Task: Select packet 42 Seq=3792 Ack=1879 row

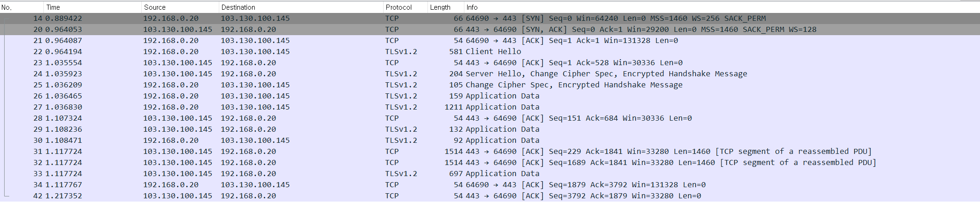Action: tap(490, 196)
